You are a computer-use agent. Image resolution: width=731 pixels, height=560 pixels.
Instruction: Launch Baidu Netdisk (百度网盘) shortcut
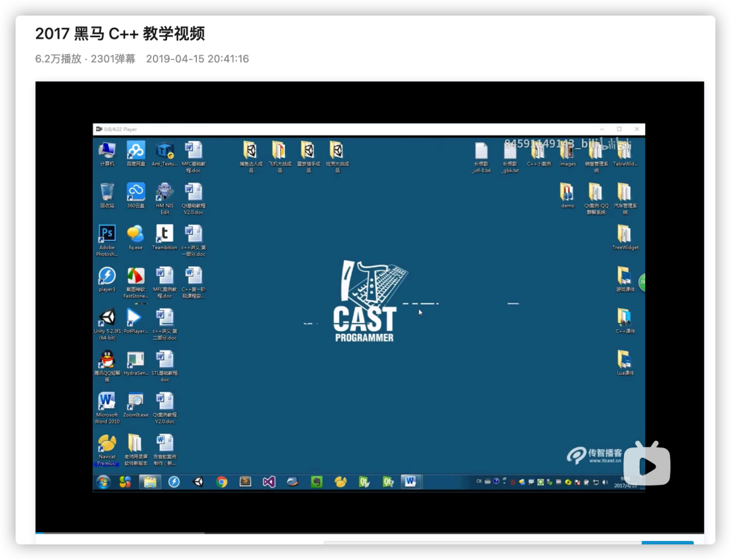135,150
